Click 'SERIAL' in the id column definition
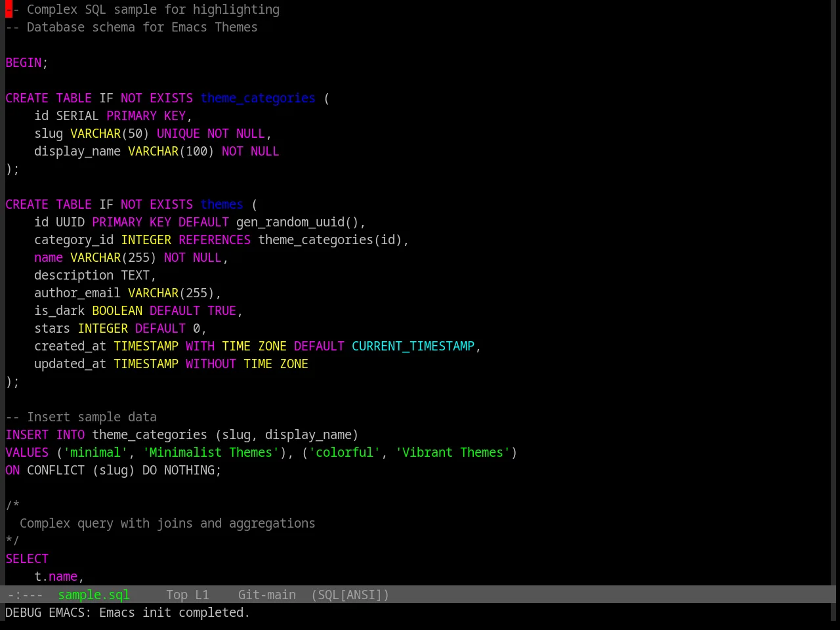 coord(77,115)
